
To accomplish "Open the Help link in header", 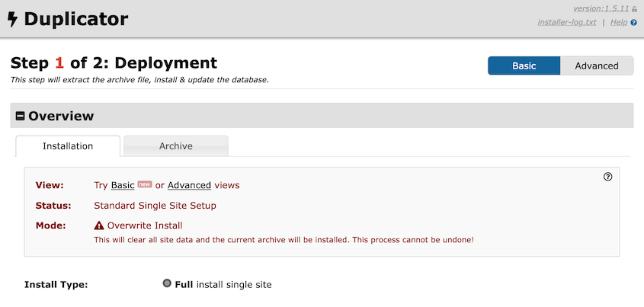I will point(619,22).
